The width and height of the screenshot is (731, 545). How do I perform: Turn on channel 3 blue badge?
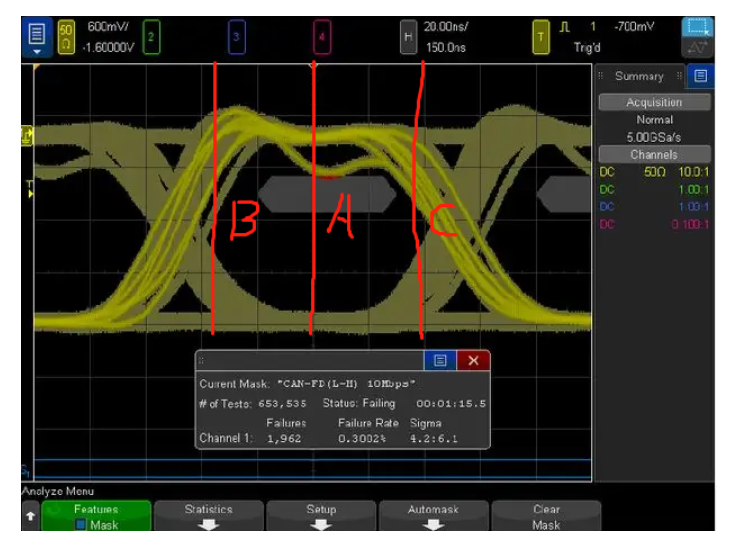tap(236, 37)
